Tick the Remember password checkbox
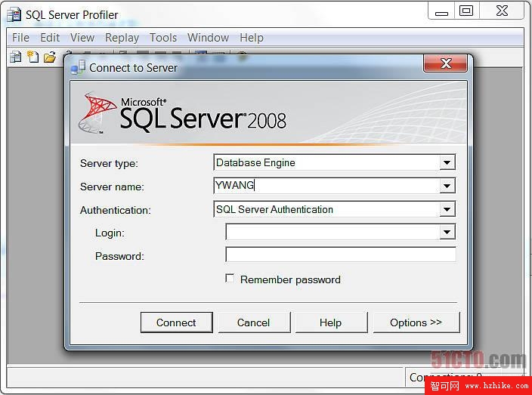Viewport: 532px width, 395px height. (230, 279)
